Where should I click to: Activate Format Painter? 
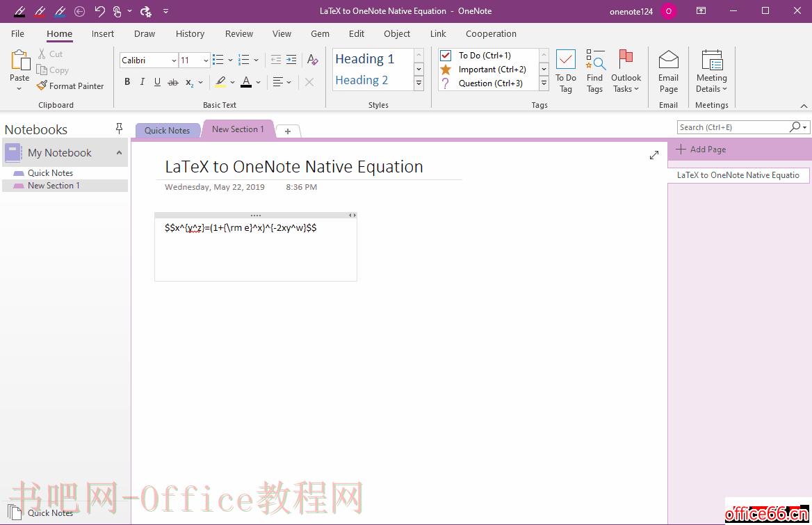[70, 86]
